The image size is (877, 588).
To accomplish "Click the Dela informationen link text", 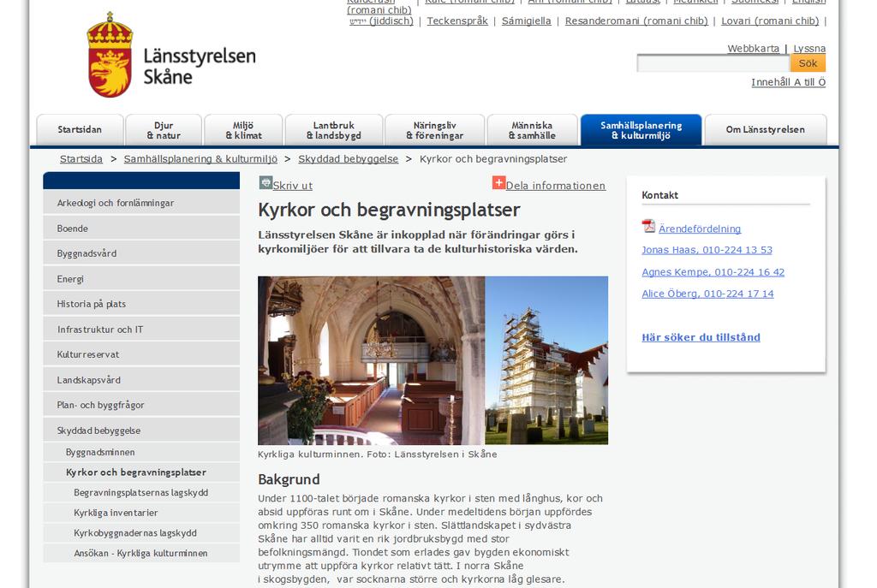I will 555,186.
